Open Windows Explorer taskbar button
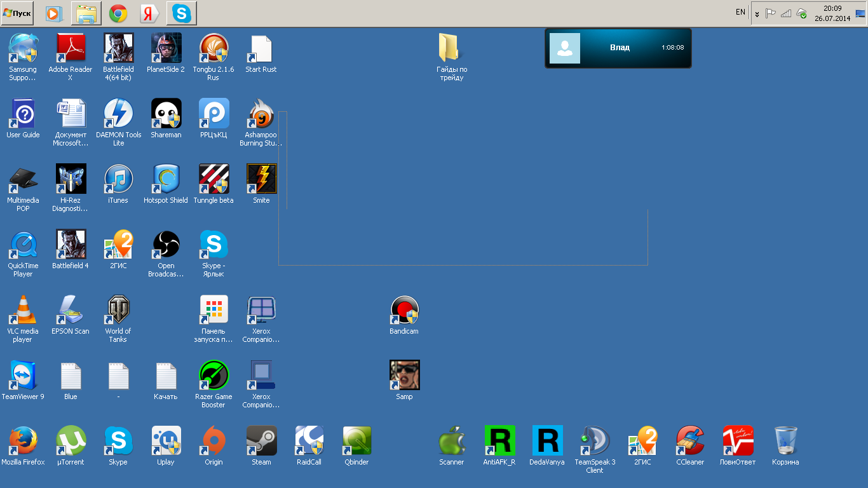This screenshot has height=488, width=868. (86, 13)
